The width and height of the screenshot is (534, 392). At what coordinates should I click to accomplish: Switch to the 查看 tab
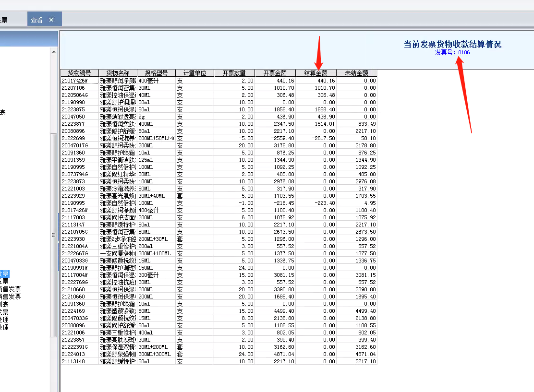click(37, 20)
